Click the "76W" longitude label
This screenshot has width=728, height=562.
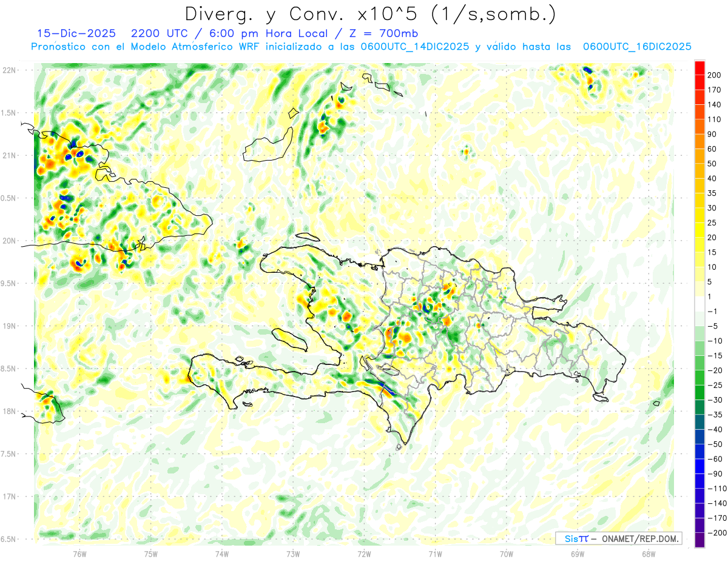[x=79, y=553]
